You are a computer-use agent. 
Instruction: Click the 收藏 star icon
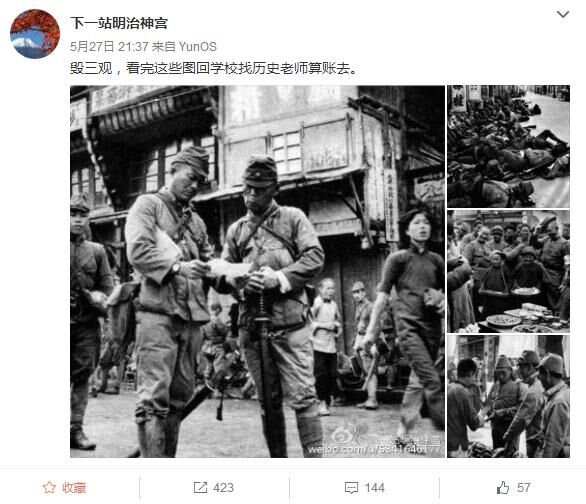[x=49, y=488]
